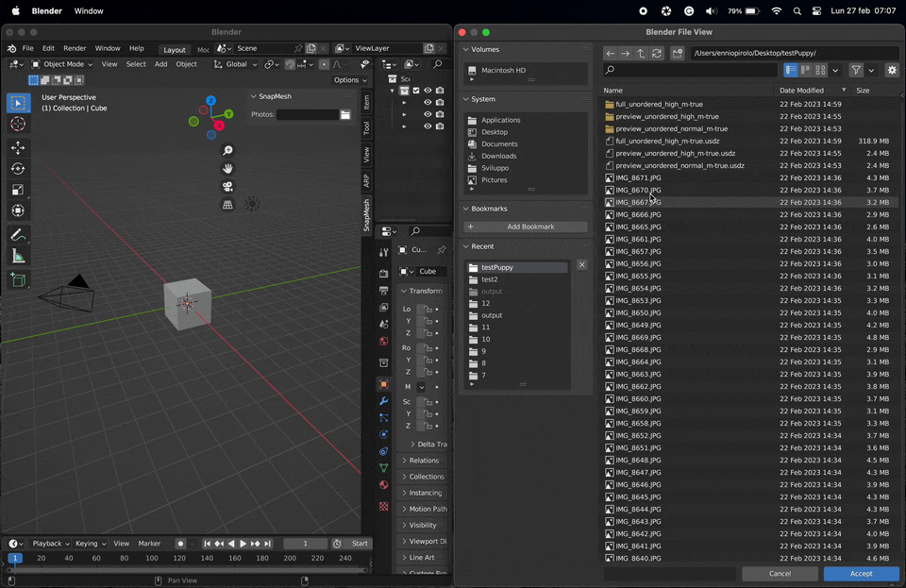906x588 pixels.
Task: Select the Scale tool
Action: pos(18,190)
